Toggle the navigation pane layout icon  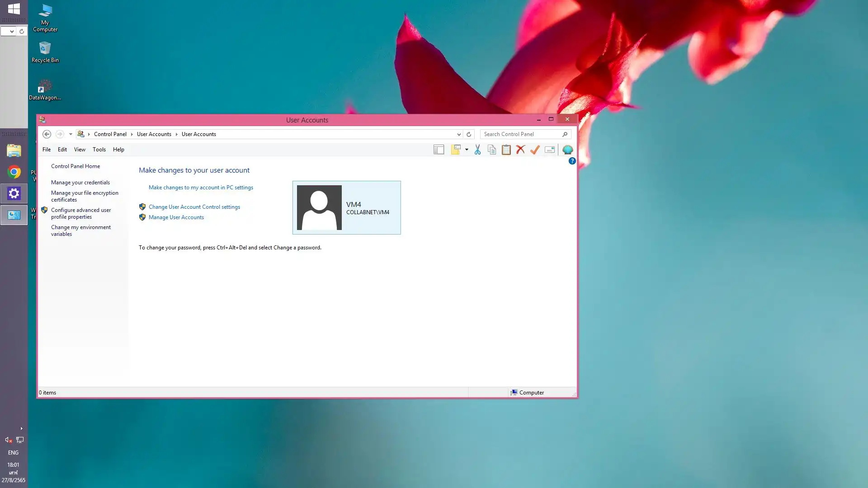click(439, 150)
